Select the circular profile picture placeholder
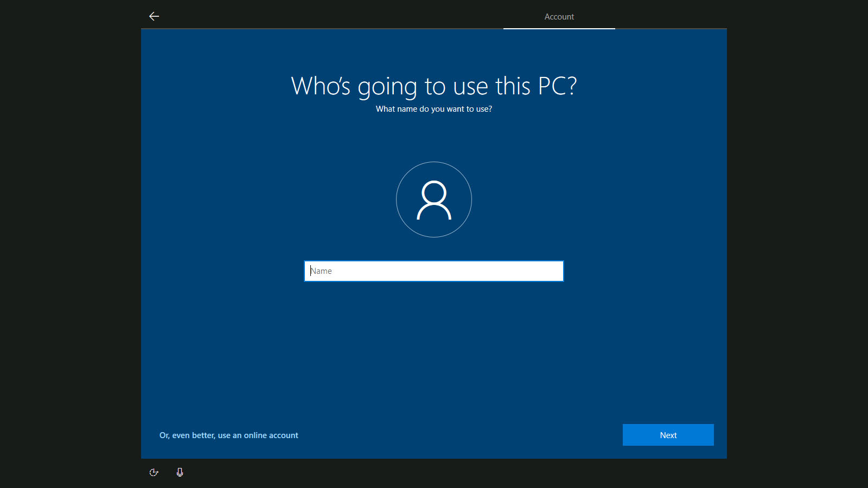This screenshot has width=868, height=488. click(434, 200)
